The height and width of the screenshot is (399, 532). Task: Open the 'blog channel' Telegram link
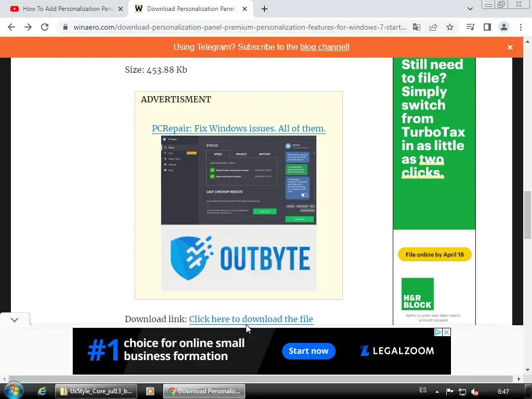(325, 47)
